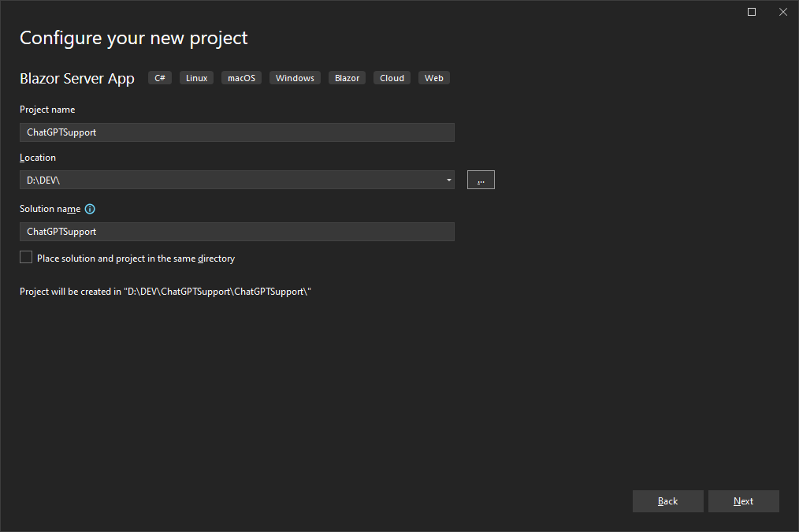Viewport: 799px width, 532px height.
Task: Click the Project name label
Action: click(47, 110)
